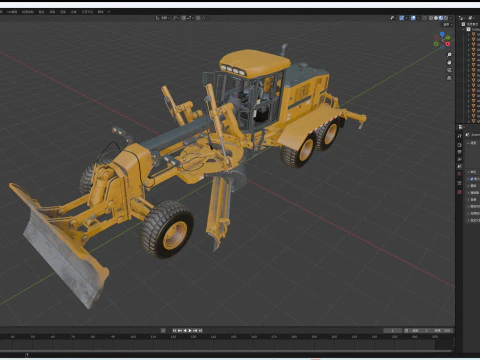This screenshot has width=480, height=360.
Task: Open the Texture properties tab
Action: [460, 192]
